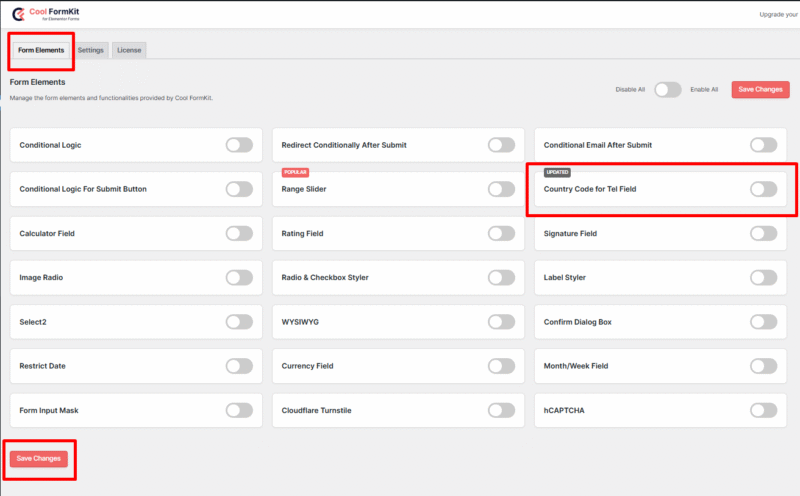Click the "Calculator Field" label text

pos(47,234)
